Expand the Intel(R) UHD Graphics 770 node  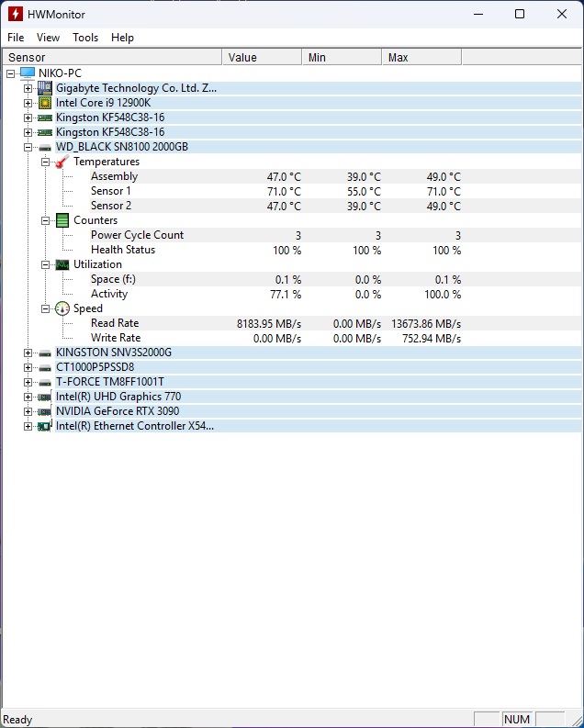point(28,397)
